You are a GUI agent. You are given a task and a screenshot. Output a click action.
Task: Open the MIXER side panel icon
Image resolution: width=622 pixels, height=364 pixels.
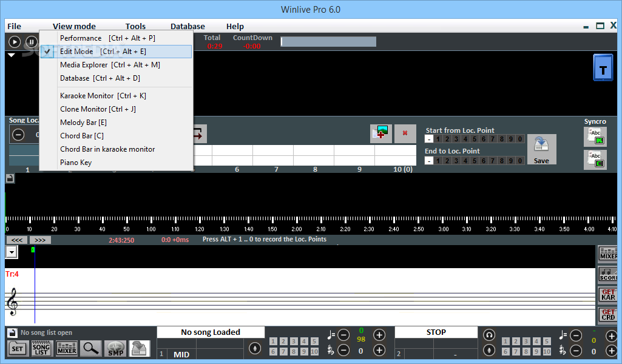tap(607, 254)
